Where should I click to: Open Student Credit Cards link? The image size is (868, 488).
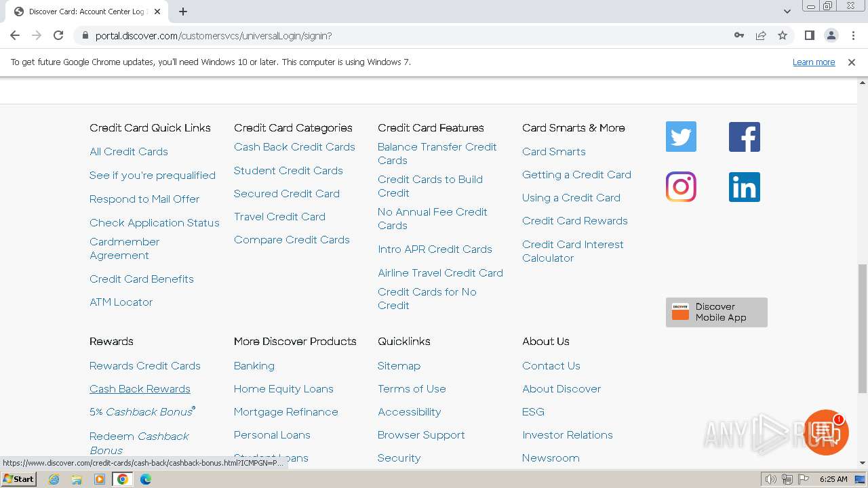pos(288,171)
